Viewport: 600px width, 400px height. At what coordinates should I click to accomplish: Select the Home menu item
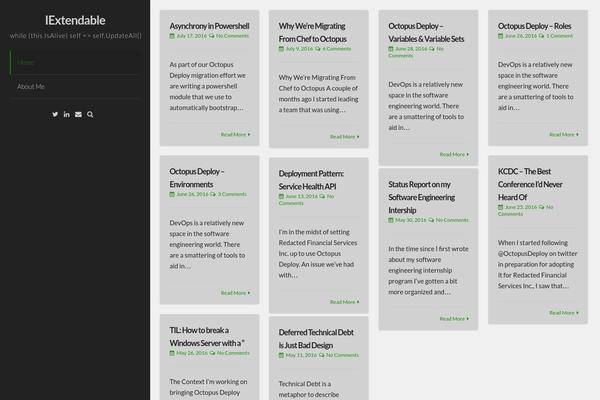(x=75, y=62)
